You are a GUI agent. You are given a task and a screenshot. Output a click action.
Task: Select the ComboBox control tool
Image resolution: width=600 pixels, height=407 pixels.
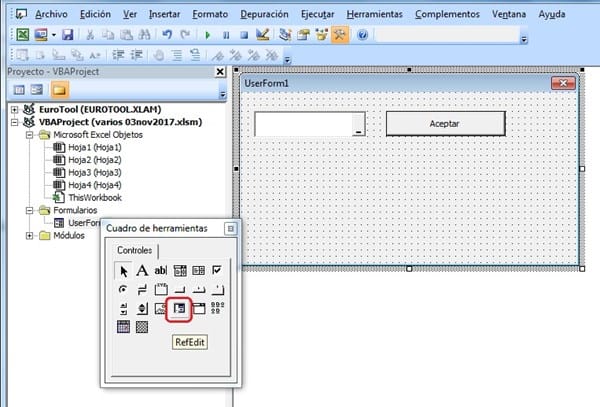180,270
